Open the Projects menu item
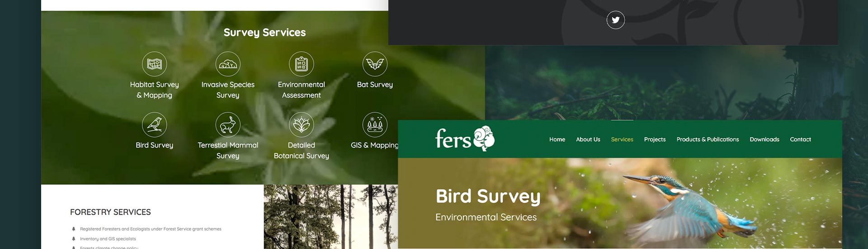This screenshot has width=868, height=249. 655,139
